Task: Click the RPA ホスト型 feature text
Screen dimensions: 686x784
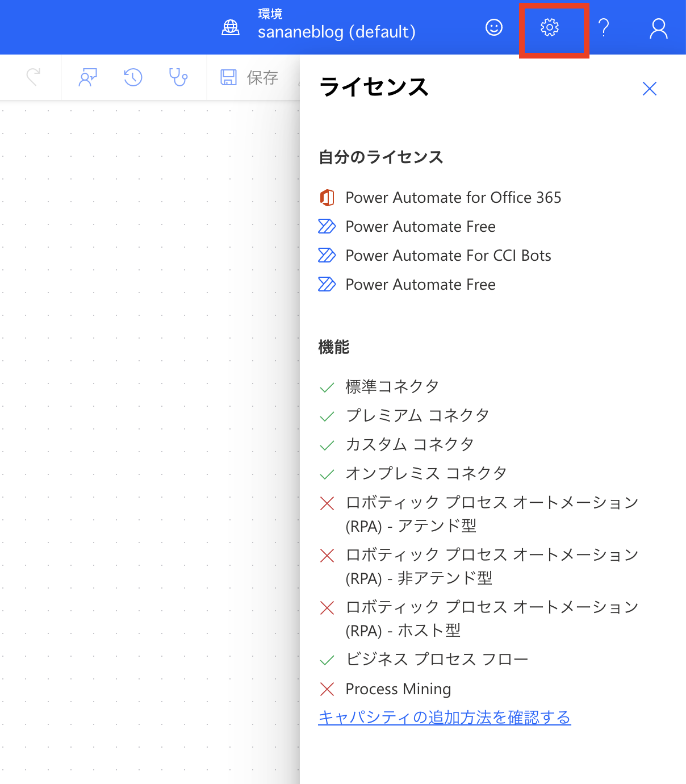Action: click(492, 619)
